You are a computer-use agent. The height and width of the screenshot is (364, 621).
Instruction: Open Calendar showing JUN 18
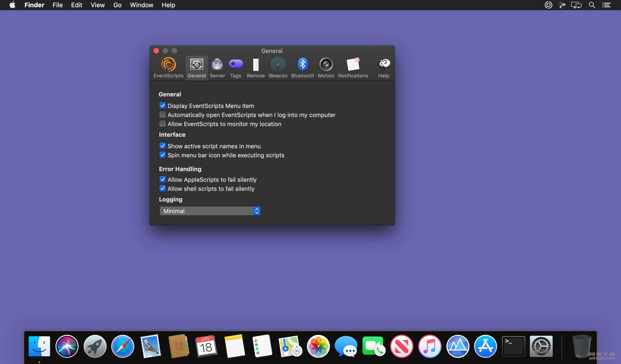pyautogui.click(x=206, y=346)
